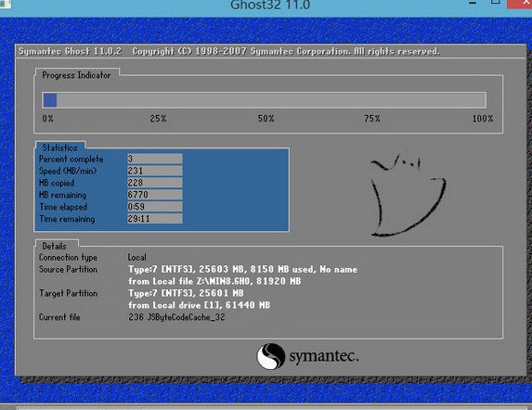
Task: Click the Connection type label
Action: [x=68, y=258]
